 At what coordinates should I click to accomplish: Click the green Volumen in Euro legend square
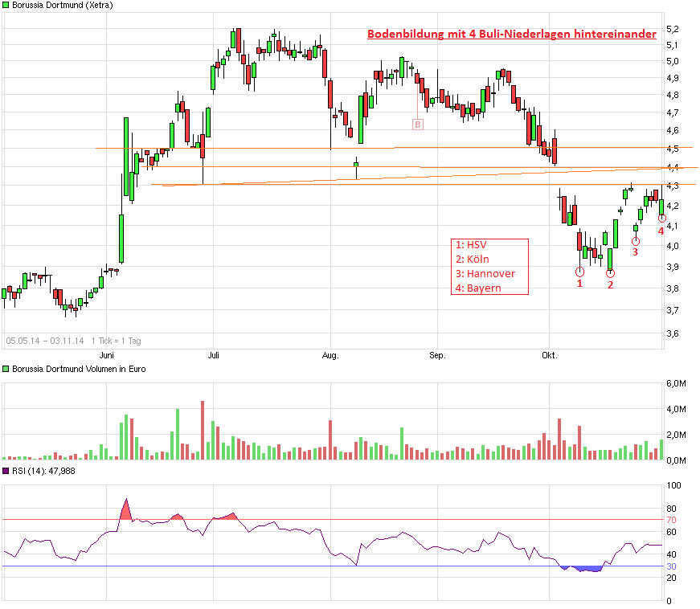point(6,369)
